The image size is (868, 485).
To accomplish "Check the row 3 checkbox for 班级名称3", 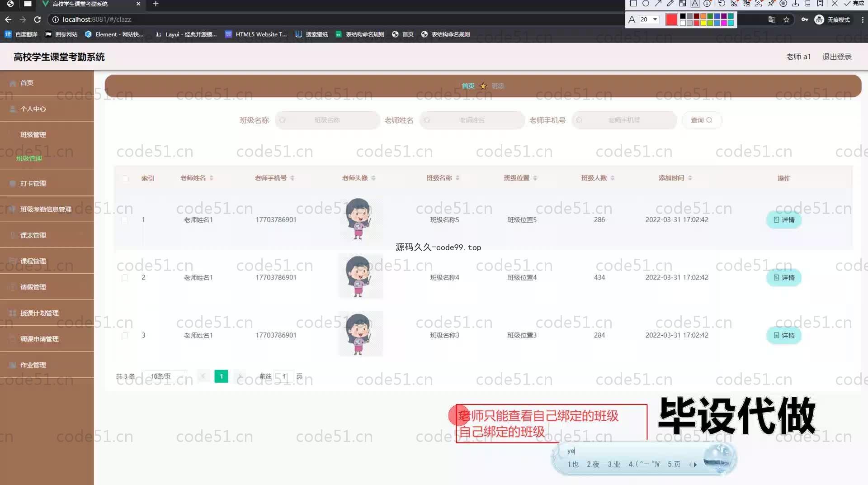I will point(125,336).
